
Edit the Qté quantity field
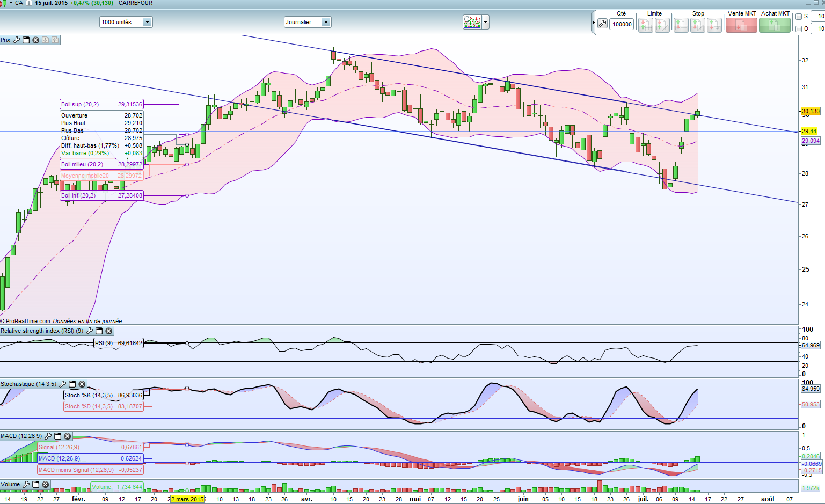pos(622,24)
